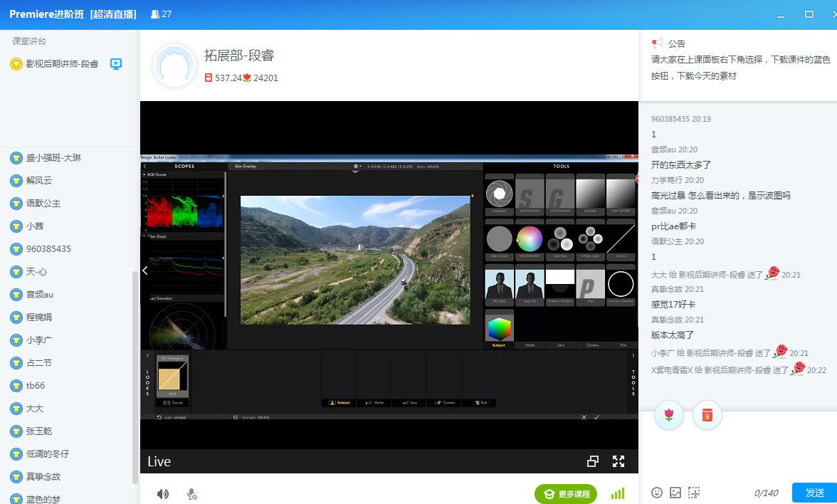Mute the live stream speaker volume
This screenshot has width=837, height=504.
[x=163, y=494]
